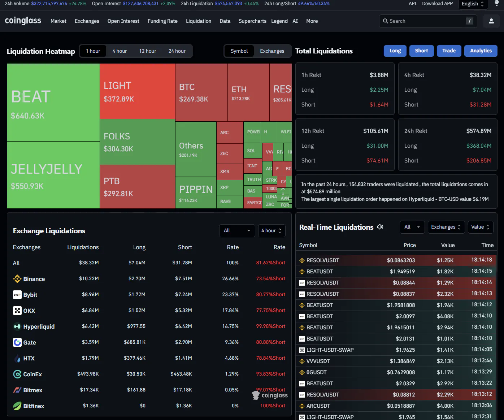This screenshot has width=504, height=420.
Task: Click the PIPPIN heatmap tile
Action: point(196,192)
